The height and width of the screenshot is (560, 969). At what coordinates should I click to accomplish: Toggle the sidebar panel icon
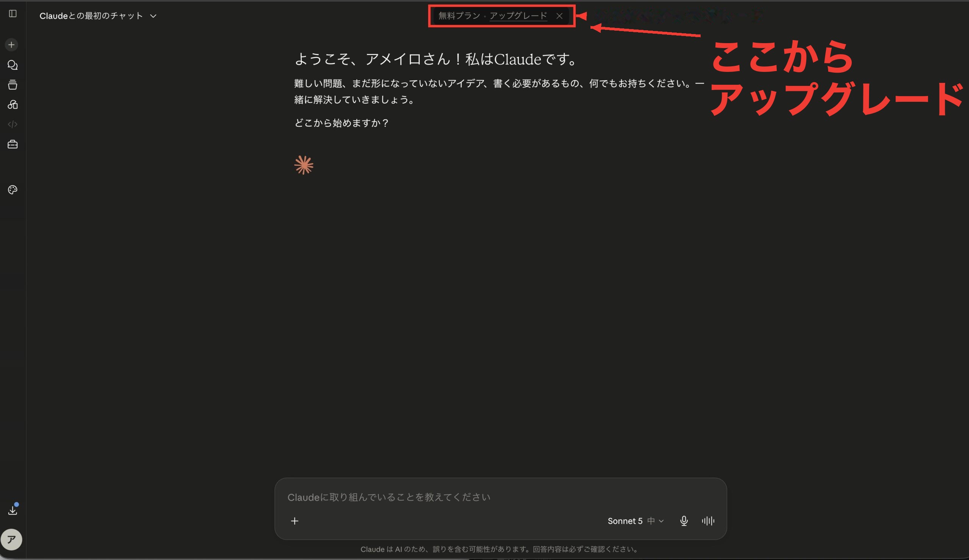click(13, 14)
